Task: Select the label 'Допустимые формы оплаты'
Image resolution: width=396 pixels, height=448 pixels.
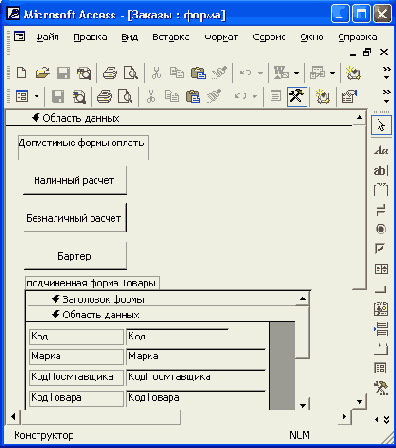Action: coord(83,147)
